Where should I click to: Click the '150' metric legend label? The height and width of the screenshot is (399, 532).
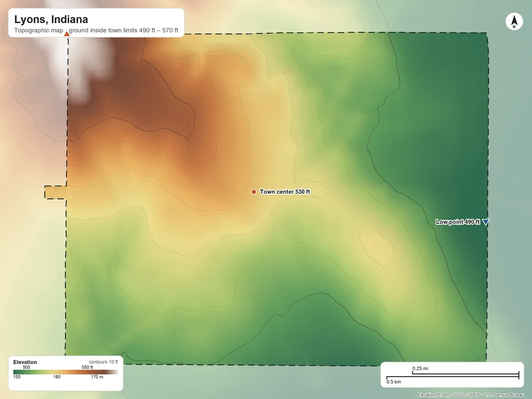[17, 377]
